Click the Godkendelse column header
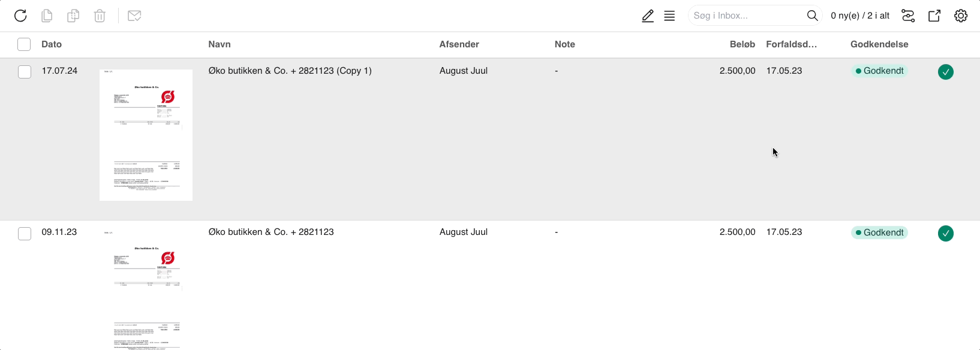 (x=879, y=44)
